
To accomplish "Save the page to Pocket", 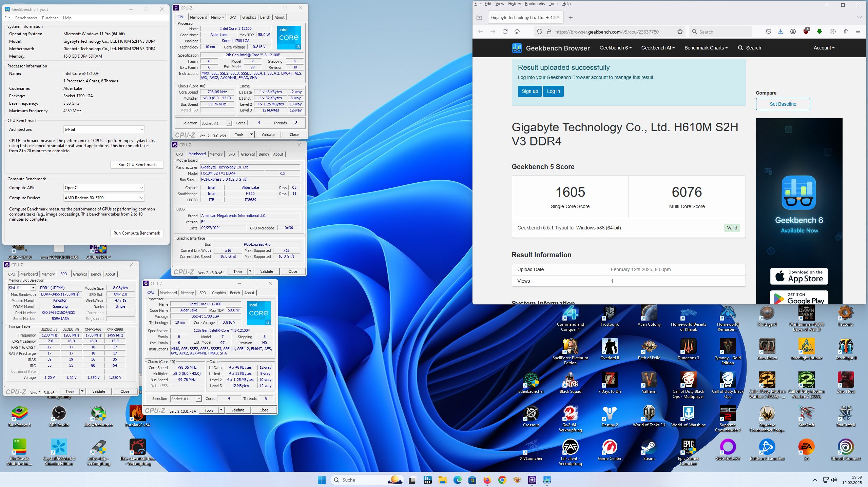I will 768,32.
